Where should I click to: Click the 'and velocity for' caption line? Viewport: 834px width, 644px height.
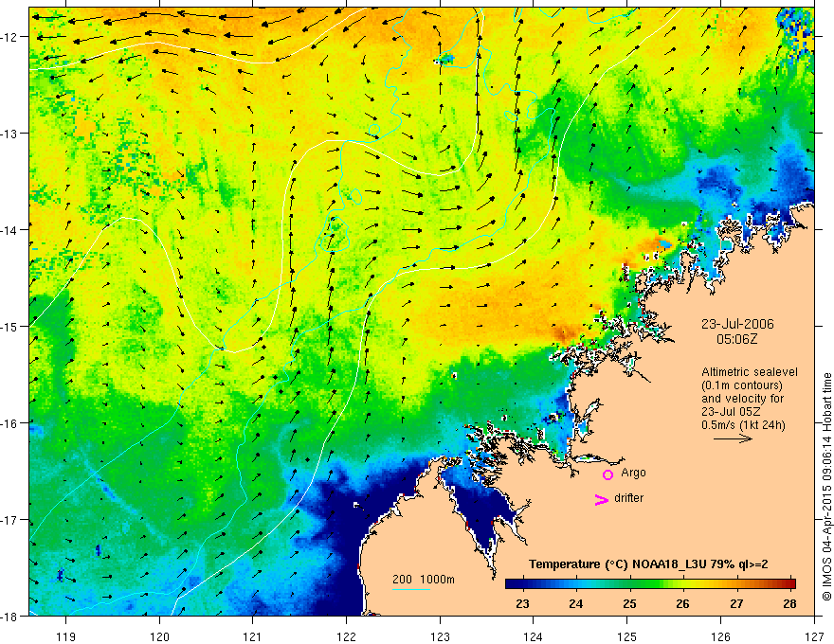point(742,399)
